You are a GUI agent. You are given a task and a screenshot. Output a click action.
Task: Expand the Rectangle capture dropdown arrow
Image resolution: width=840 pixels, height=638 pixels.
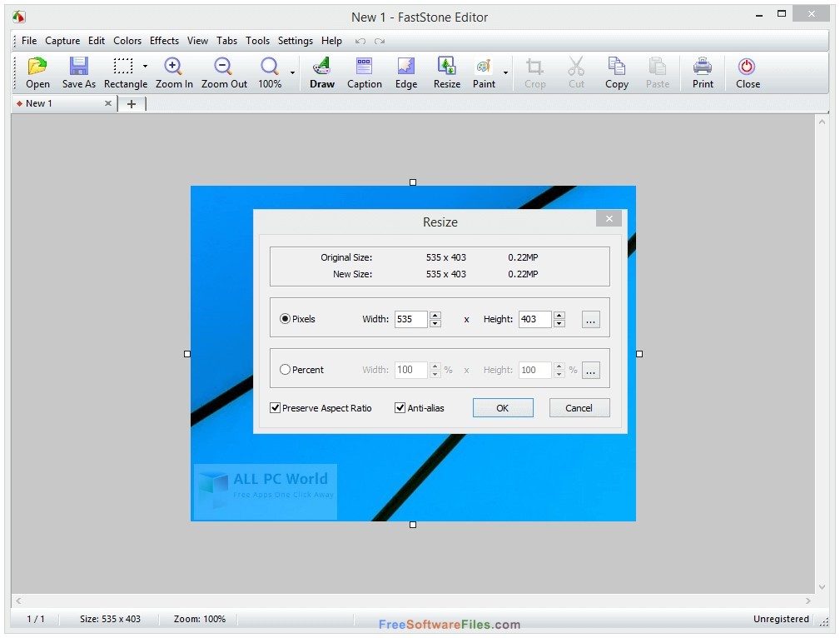(x=145, y=67)
